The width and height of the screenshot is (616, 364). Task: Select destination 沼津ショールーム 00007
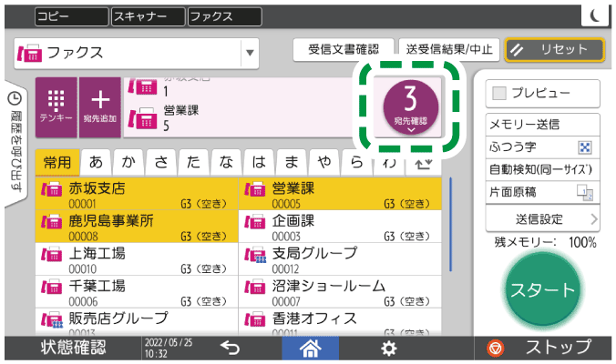pos(340,291)
